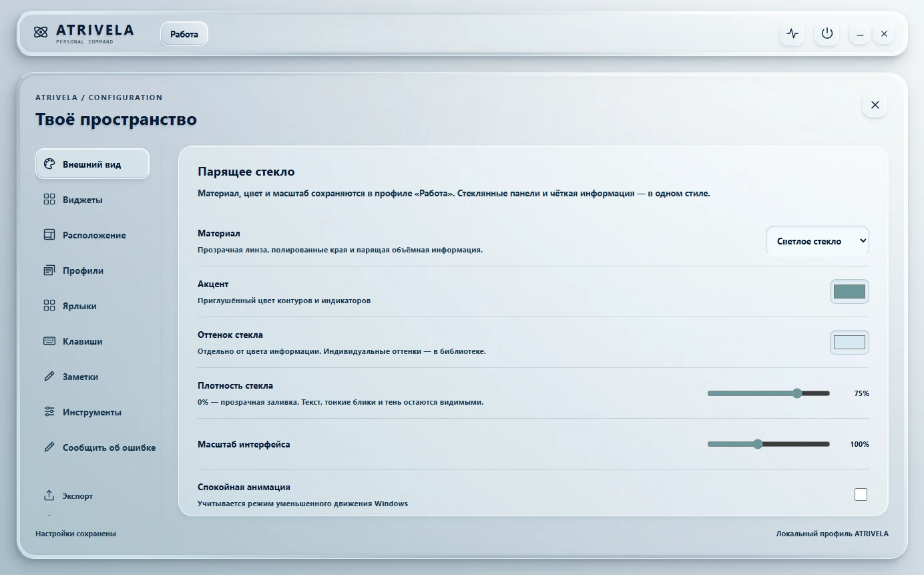Open the Заметки pencil icon
This screenshot has height=575, width=924.
pos(49,377)
